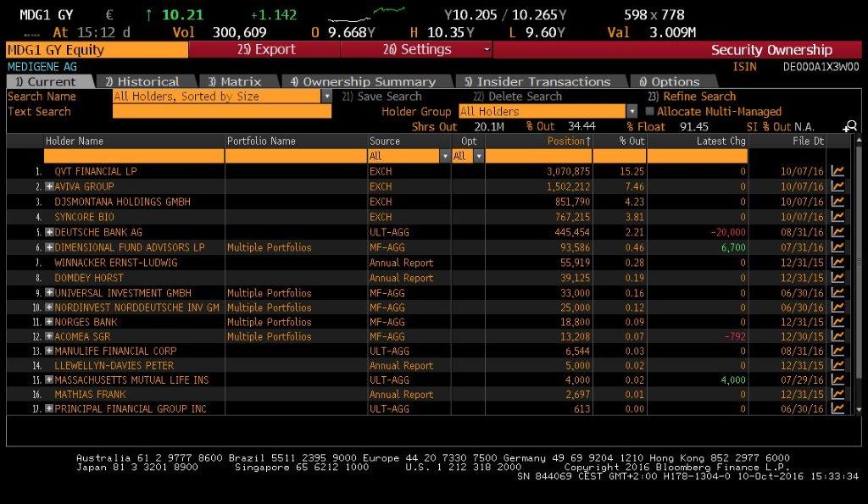Screen dimensions: 868x504
Task: Click the Portfolio Name filter field
Action: click(296, 156)
